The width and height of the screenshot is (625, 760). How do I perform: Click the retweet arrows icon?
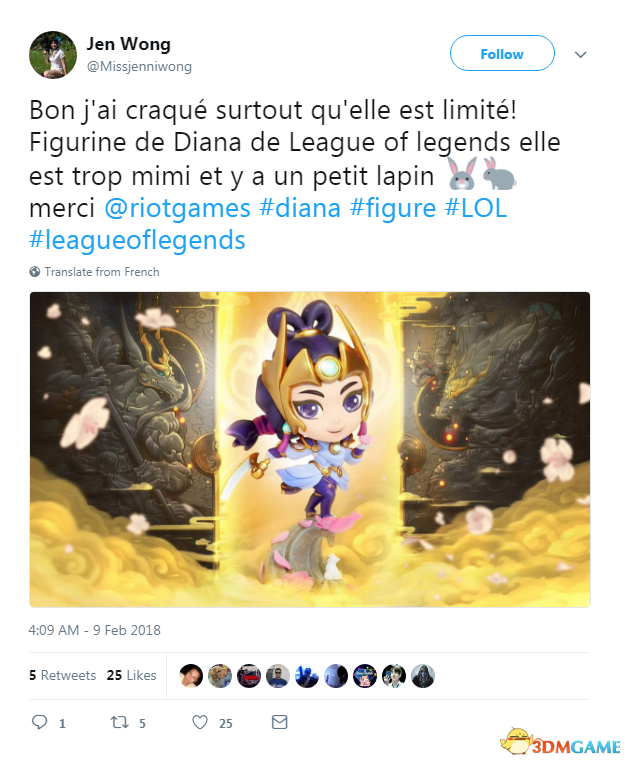click(119, 722)
